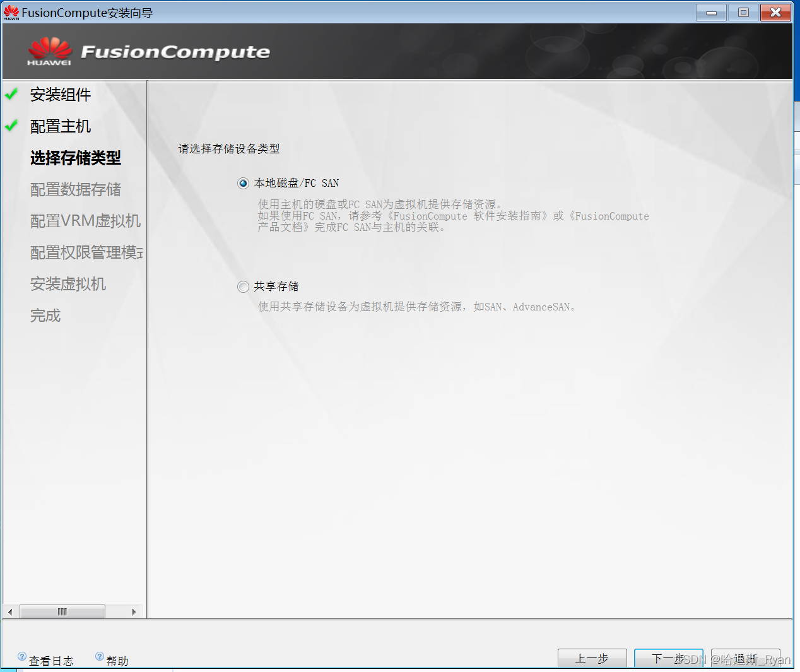Viewport: 800px width, 672px height.
Task: Click the question icon beside 查看日志
Action: click(x=22, y=656)
